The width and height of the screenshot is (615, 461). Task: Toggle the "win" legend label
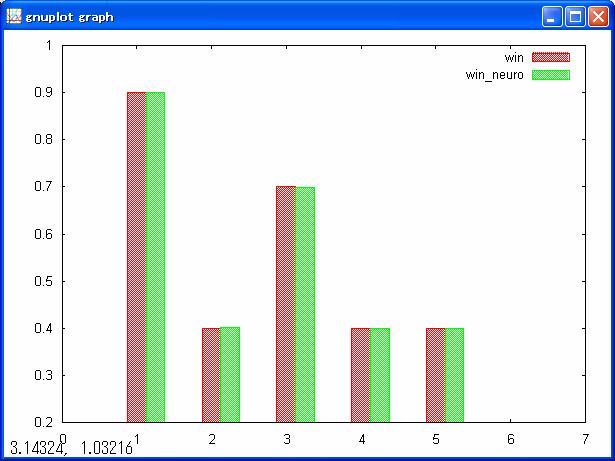coord(515,58)
